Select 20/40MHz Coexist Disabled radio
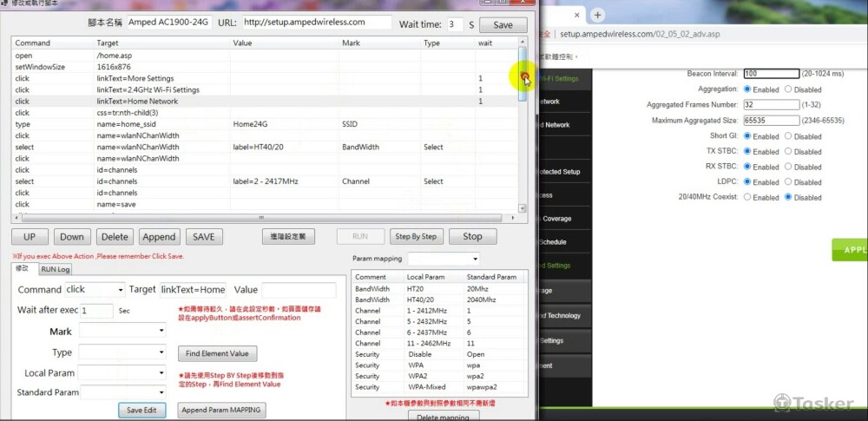 point(788,197)
